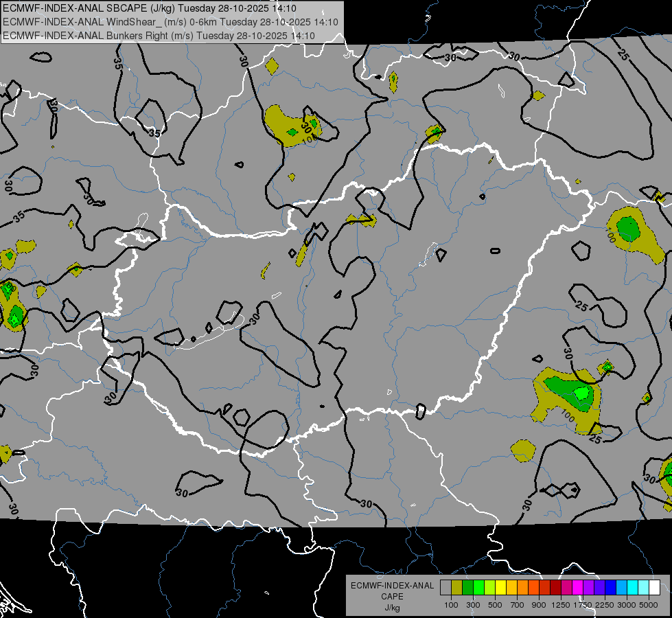Click the ECMWF-INDEX-ANAL heading in the legend box
The image size is (672, 618).
pyautogui.click(x=392, y=586)
